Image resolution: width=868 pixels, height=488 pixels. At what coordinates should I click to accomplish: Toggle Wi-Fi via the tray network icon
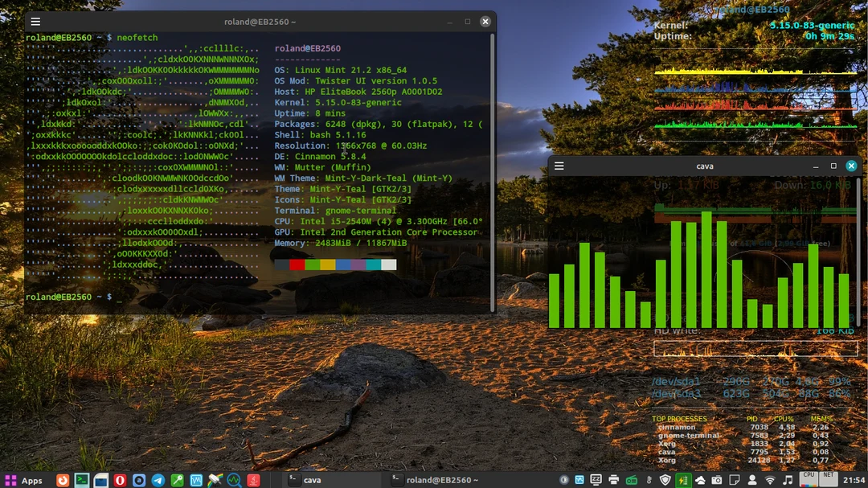pos(771,478)
